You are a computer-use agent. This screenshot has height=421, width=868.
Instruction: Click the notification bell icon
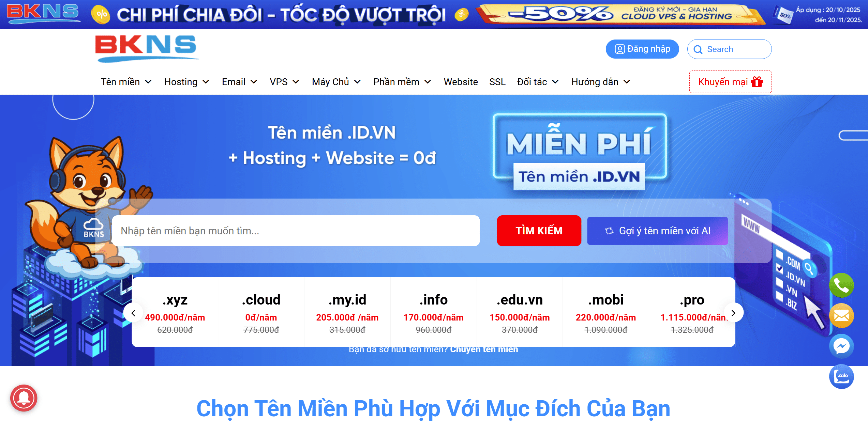[x=24, y=398]
